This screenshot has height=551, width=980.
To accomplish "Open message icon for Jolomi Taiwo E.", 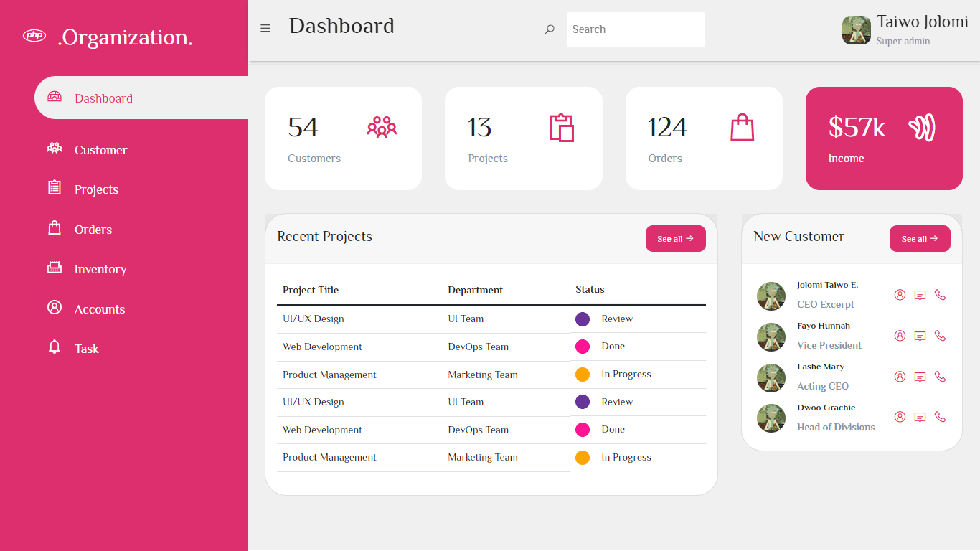I will (x=920, y=295).
